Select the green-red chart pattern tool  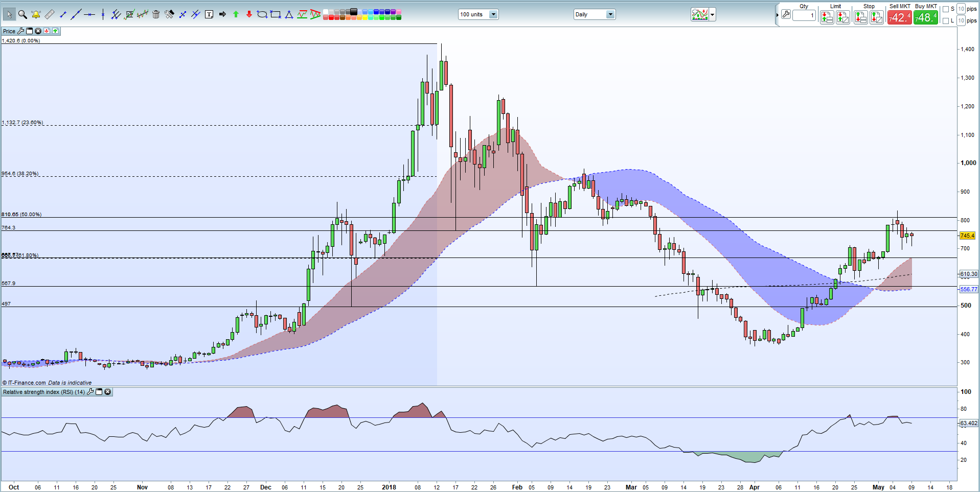click(302, 14)
